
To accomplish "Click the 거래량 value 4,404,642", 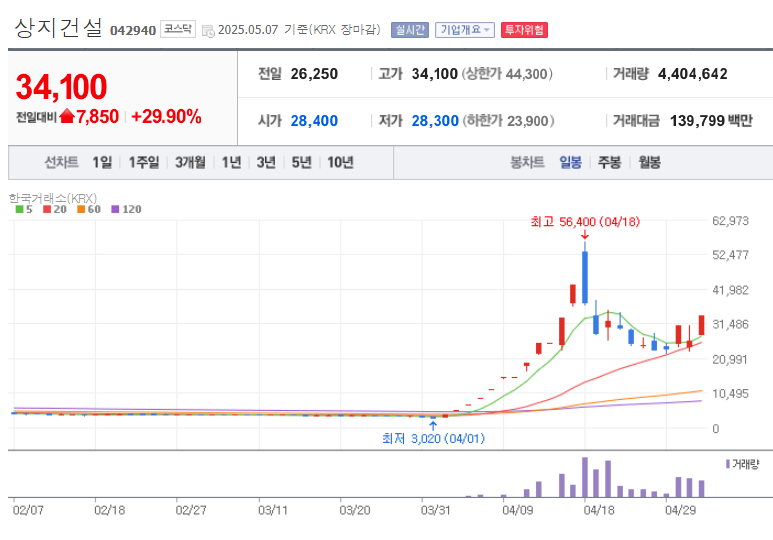I will (693, 74).
